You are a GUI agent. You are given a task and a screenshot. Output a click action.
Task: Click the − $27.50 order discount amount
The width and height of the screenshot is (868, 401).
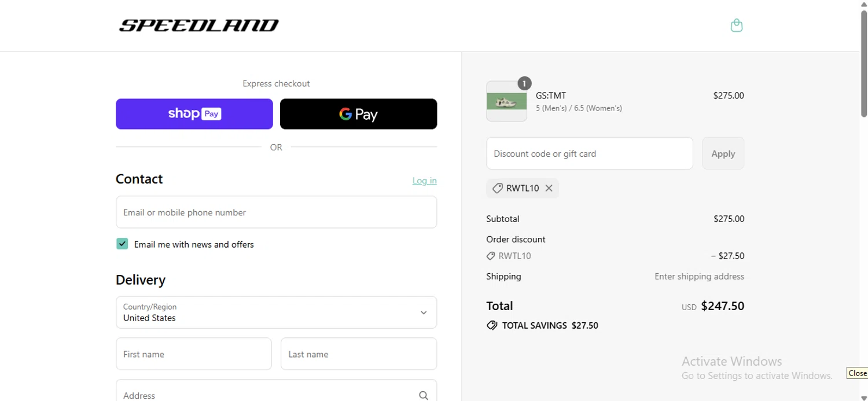pyautogui.click(x=727, y=256)
